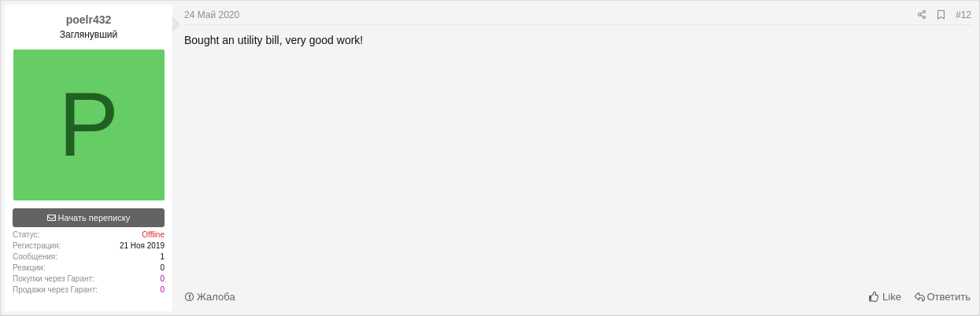
Task: Open the poelr432 username profile link
Action: pyautogui.click(x=88, y=20)
